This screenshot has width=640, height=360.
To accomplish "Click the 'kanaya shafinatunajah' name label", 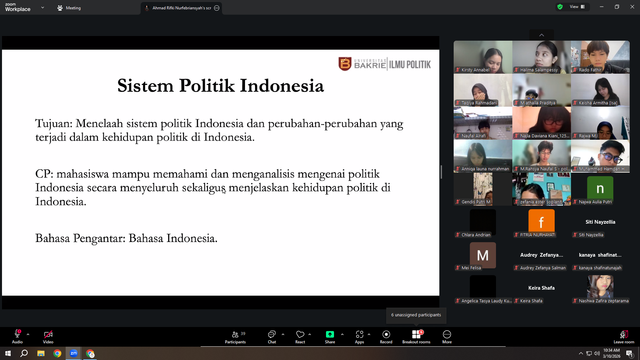I will [600, 268].
